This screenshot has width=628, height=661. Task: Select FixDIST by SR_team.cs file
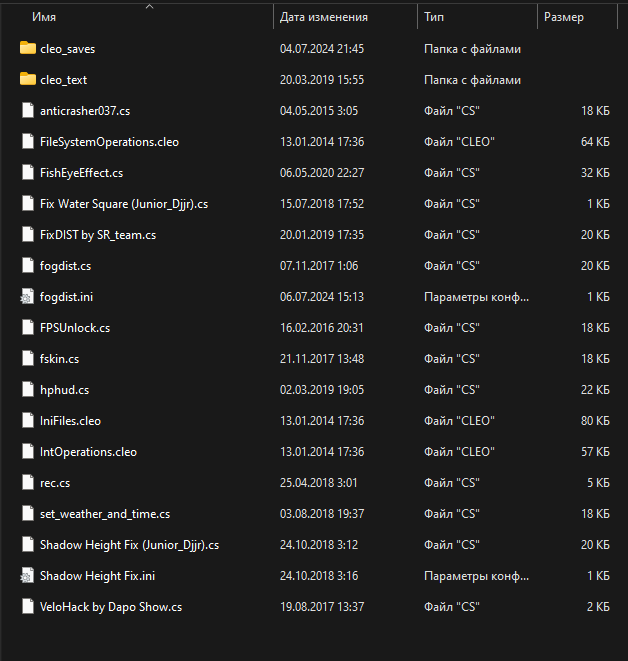(x=98, y=235)
